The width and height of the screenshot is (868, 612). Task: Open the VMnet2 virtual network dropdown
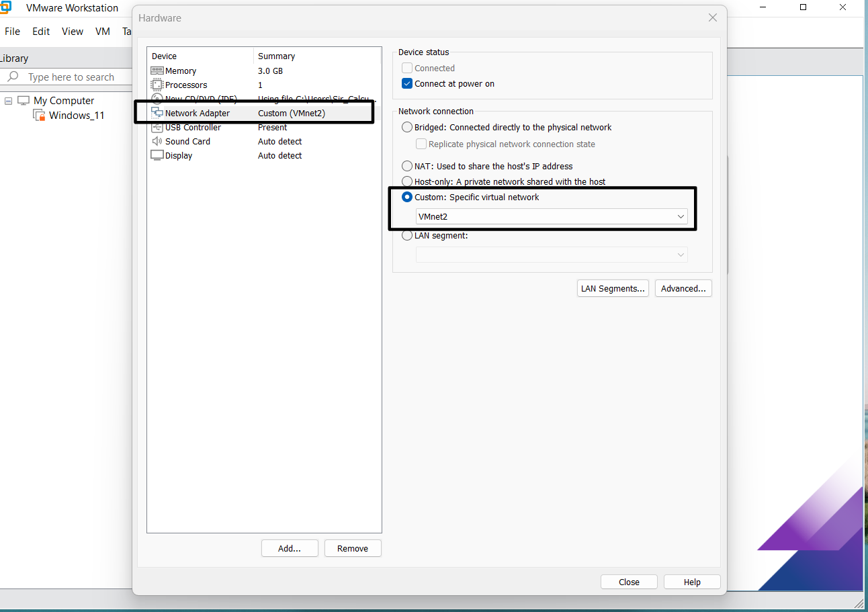pos(552,216)
